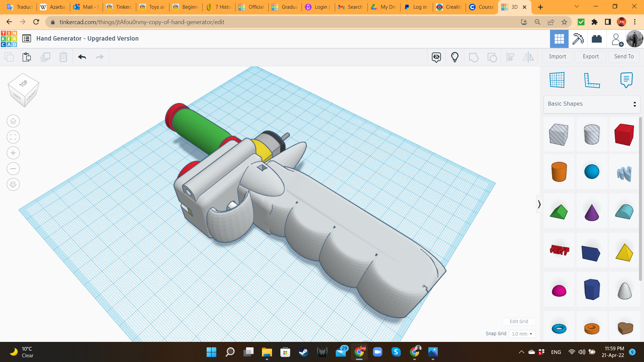Toggle show all lightbulb icon
Image resolution: width=644 pixels, height=362 pixels.
(x=455, y=57)
